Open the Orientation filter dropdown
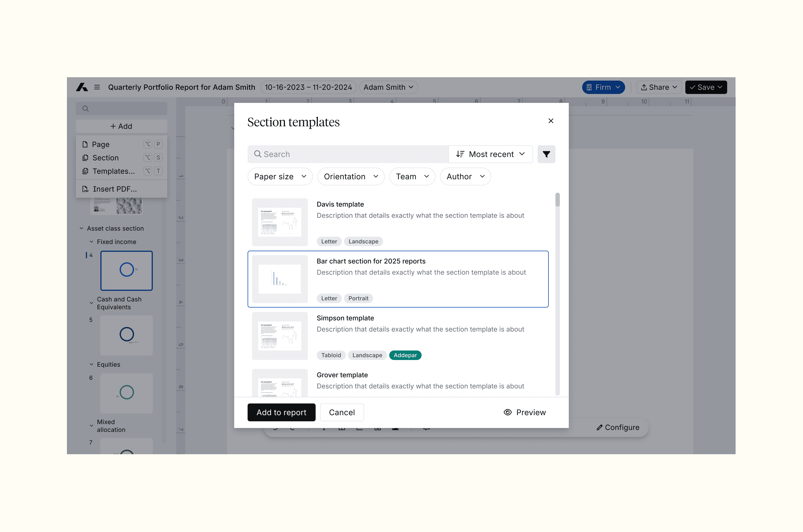This screenshot has height=532, width=803. pos(351,176)
